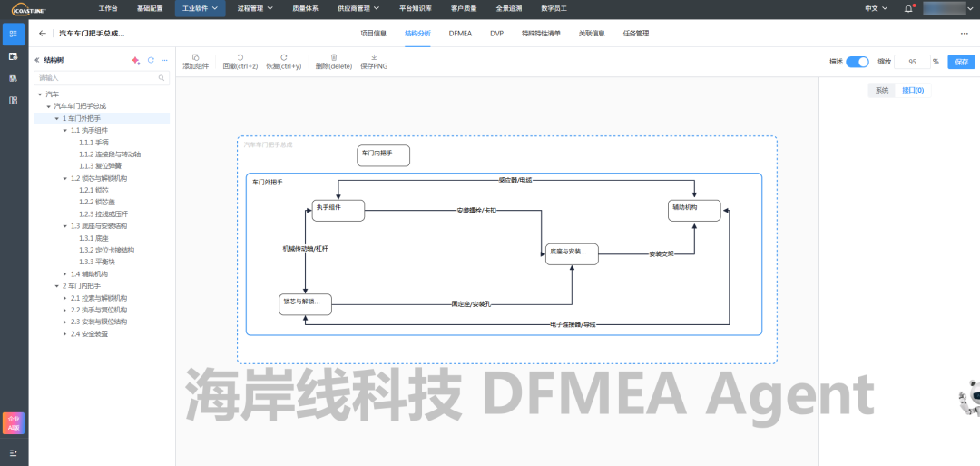Open the page more options ellipsis at top right
Screen dimensions: 980x466
[965, 33]
